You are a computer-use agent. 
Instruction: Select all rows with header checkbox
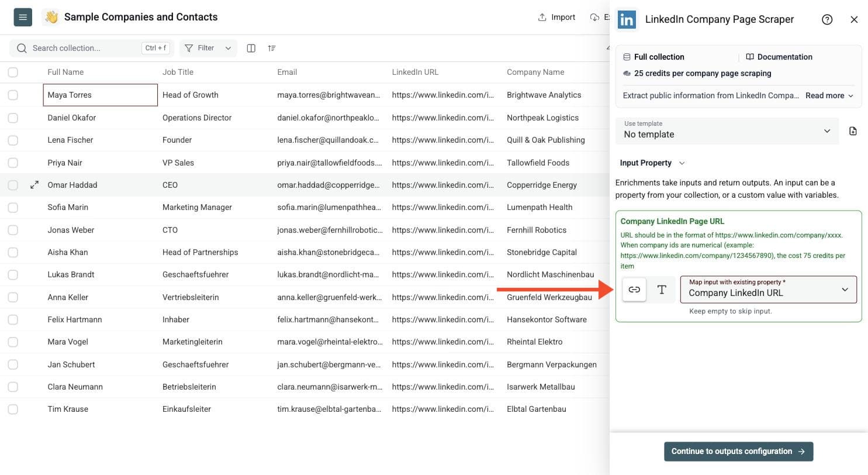click(13, 72)
